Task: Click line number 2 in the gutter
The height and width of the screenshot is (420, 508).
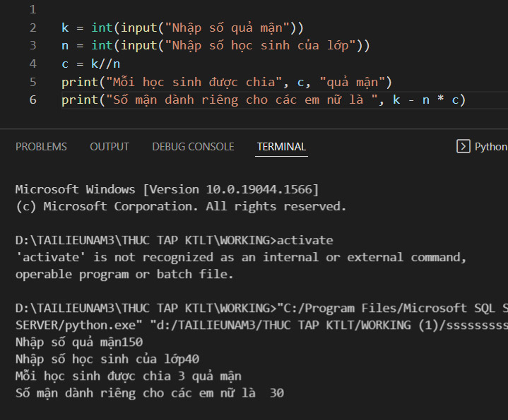Action: 33,28
